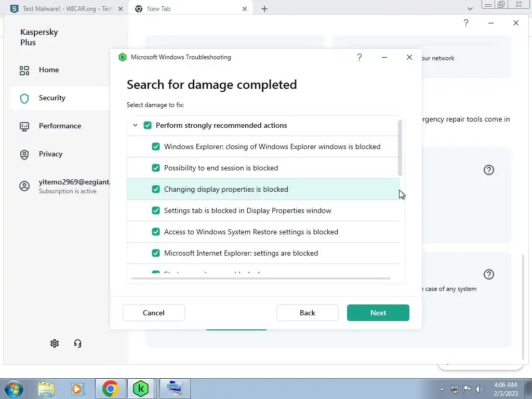Screen dimensions: 532x399
Task: Select Performance in the Kaspersky menu
Action: point(60,126)
